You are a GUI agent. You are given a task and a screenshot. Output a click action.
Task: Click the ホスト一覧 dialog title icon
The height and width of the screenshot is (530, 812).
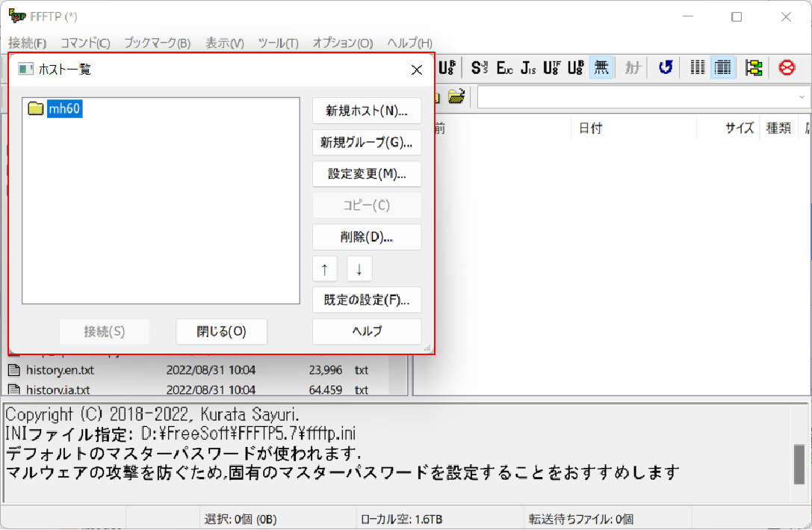[x=25, y=69]
